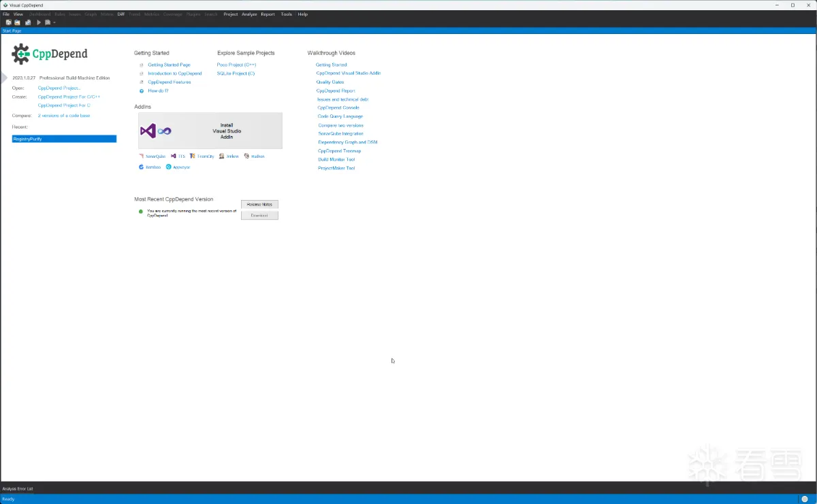The width and height of the screenshot is (817, 504).
Task: Click the icon beside Getting Started Page
Action: click(x=142, y=65)
